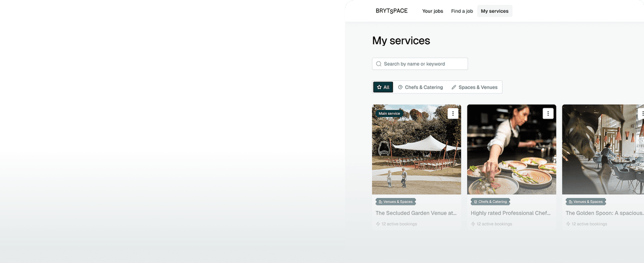Click the star icon in All filter
This screenshot has height=263, width=644.
pyautogui.click(x=379, y=87)
